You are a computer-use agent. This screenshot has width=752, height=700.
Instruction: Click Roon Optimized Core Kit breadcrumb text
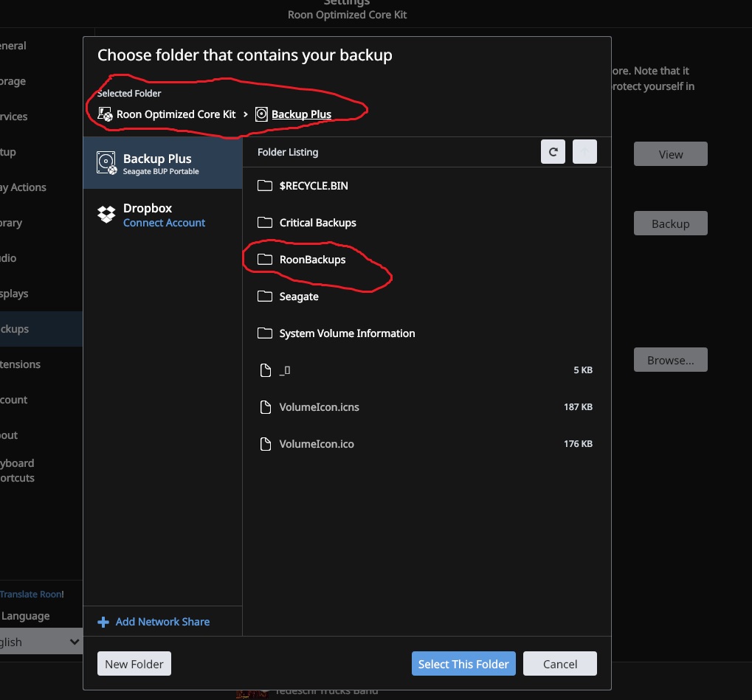coord(176,114)
